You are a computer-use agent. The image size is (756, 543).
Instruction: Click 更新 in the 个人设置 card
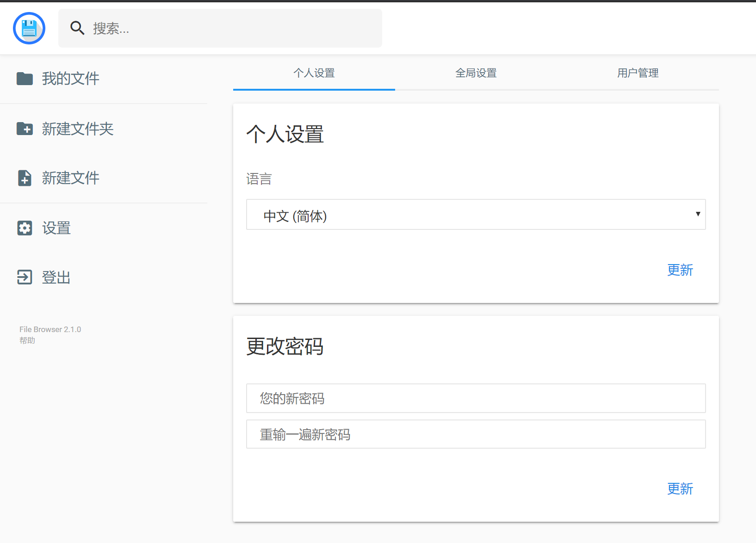pyautogui.click(x=680, y=270)
